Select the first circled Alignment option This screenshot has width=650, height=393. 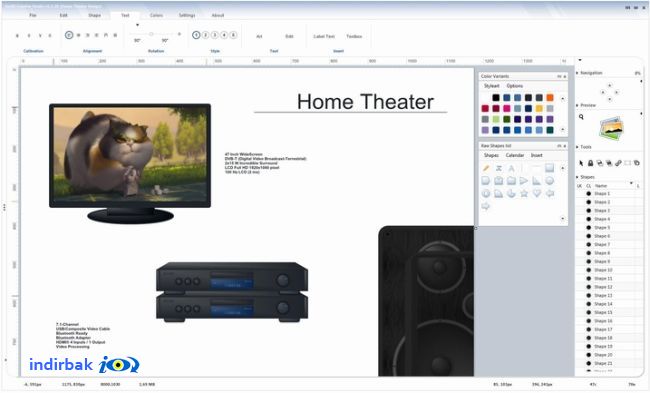click(x=69, y=35)
